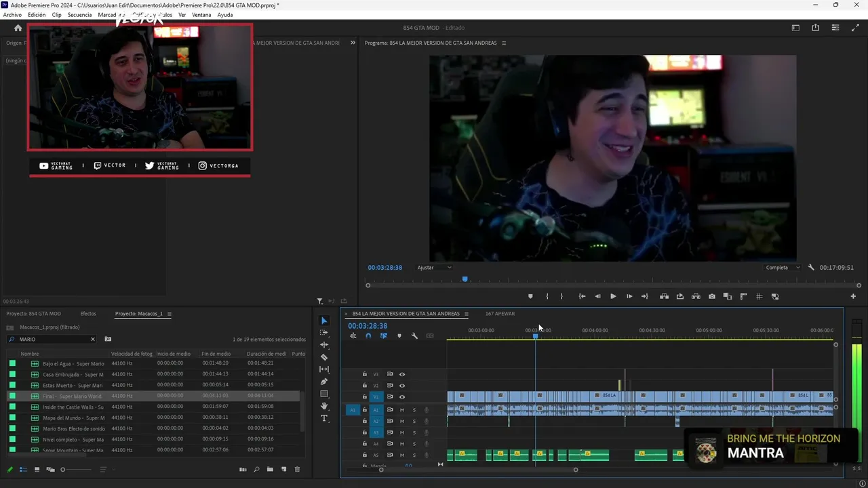Open the Ayuda menu
The width and height of the screenshot is (868, 488).
pyautogui.click(x=225, y=15)
